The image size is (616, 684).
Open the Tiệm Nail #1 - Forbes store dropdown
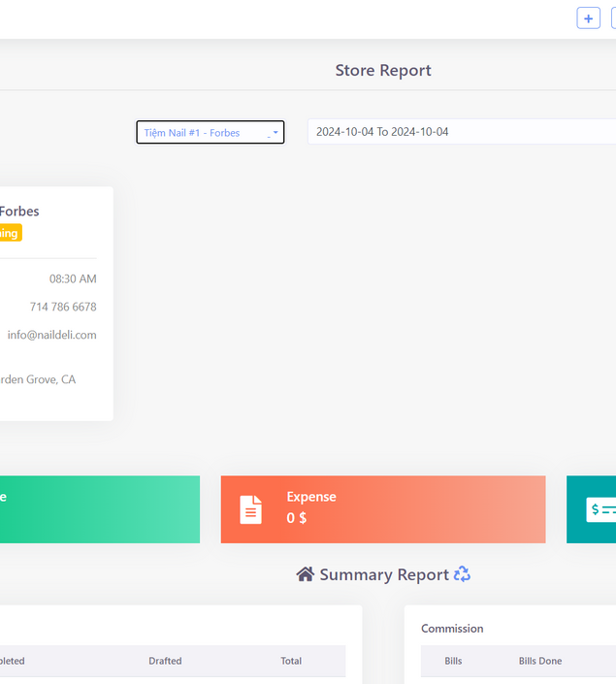click(x=204, y=133)
